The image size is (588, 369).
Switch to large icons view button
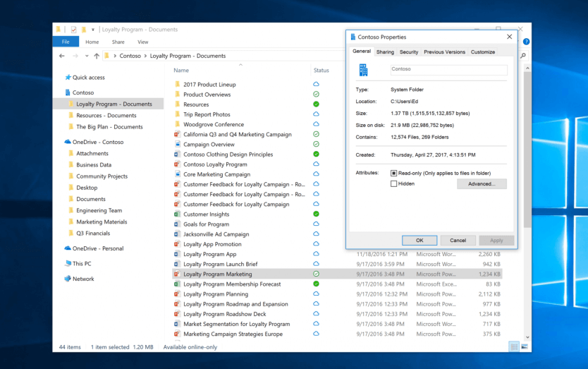(x=525, y=347)
